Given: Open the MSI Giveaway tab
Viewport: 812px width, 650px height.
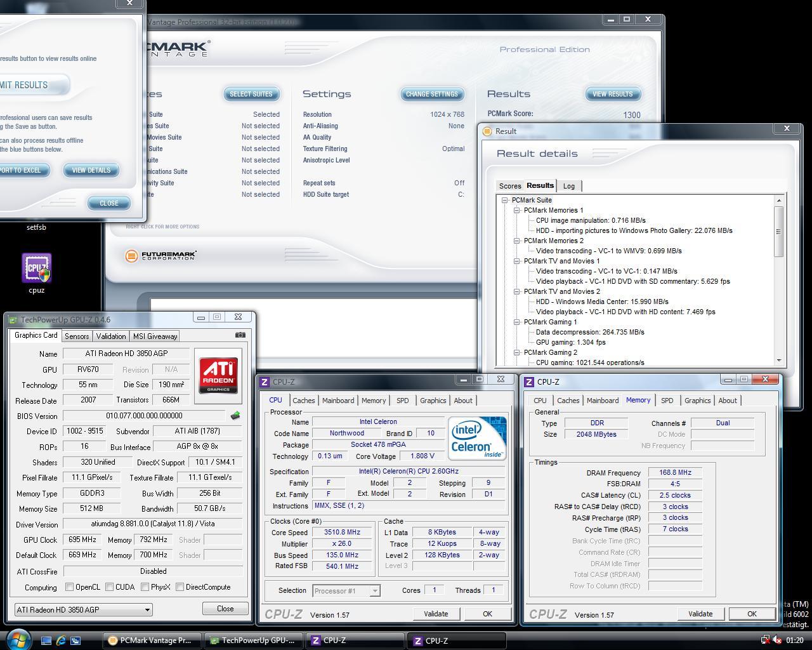Looking at the screenshot, I should (155, 336).
